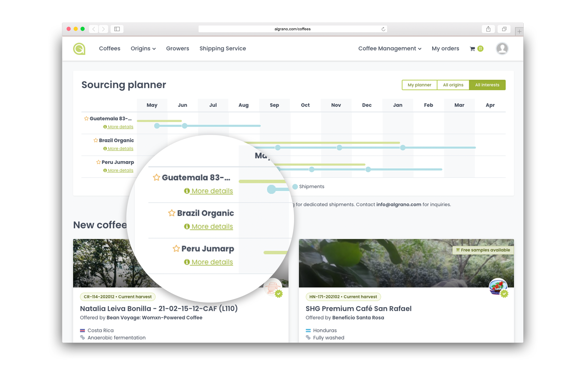588x371 pixels.
Task: Open the browser tab switcher icon
Action: pos(504,29)
